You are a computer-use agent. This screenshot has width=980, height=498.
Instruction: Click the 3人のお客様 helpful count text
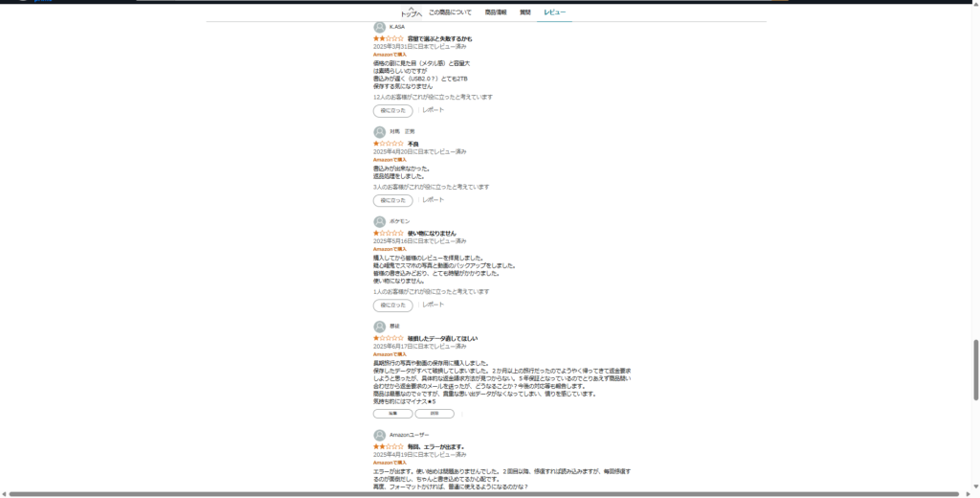tap(432, 187)
